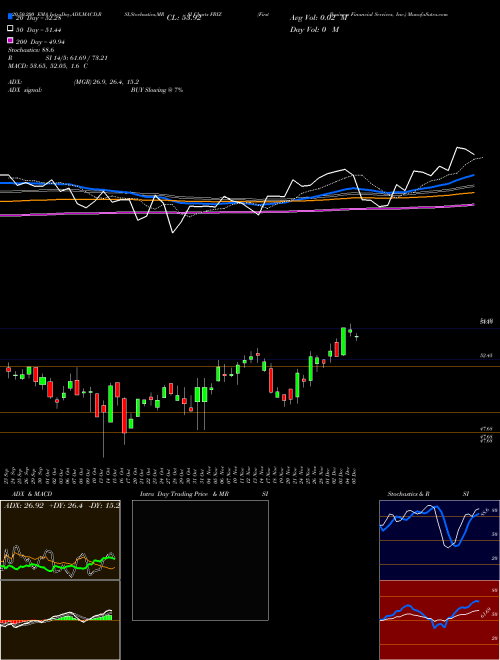Select the '50 Day = 51.44' legend text
The image size is (500, 660).
(39, 29)
